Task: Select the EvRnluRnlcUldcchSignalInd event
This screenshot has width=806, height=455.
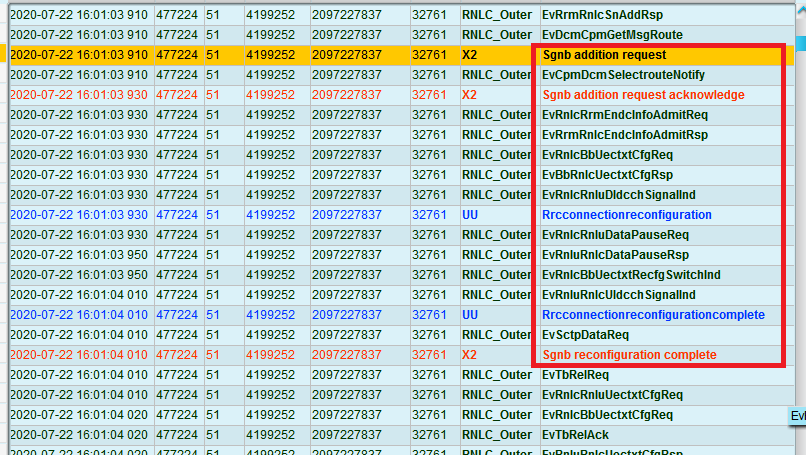Action: tap(618, 295)
